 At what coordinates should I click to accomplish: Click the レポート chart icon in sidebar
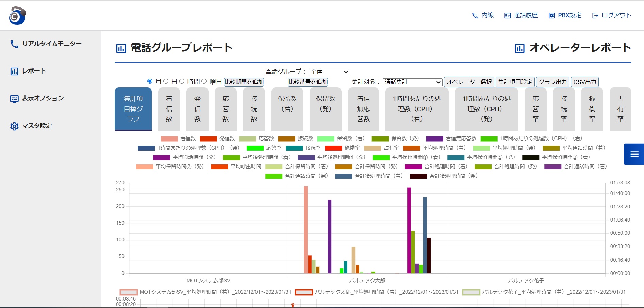coord(14,71)
